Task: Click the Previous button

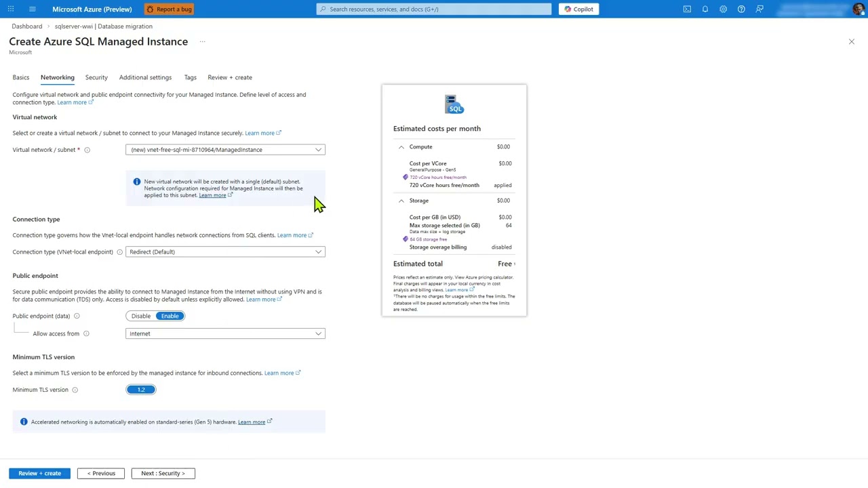Action: click(x=101, y=473)
